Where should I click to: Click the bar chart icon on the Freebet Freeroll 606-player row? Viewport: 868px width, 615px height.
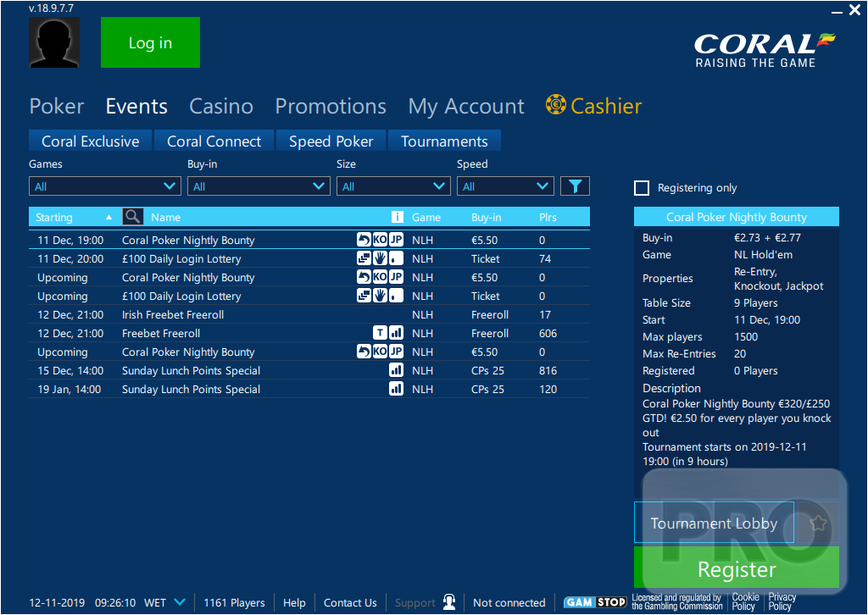point(396,333)
